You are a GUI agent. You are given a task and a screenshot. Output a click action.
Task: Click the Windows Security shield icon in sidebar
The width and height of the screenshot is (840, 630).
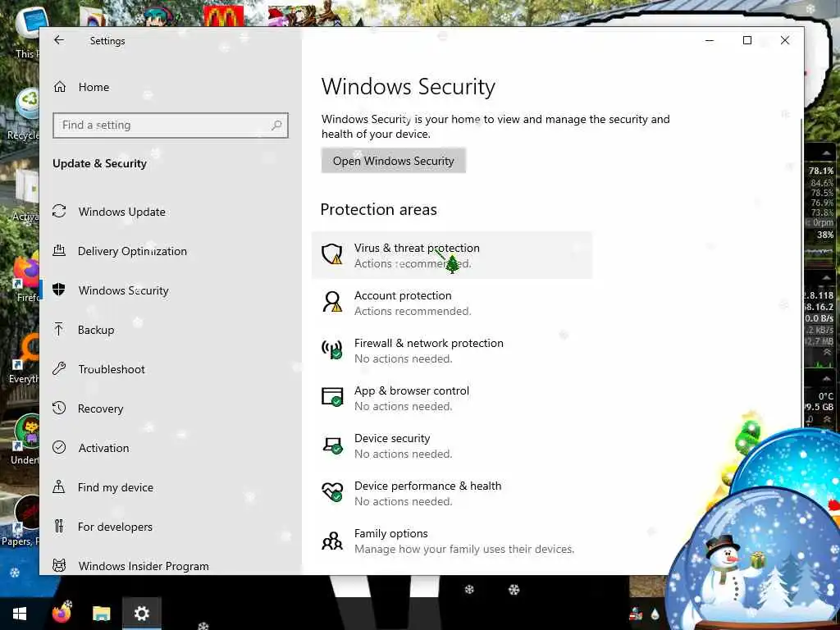[x=59, y=290]
